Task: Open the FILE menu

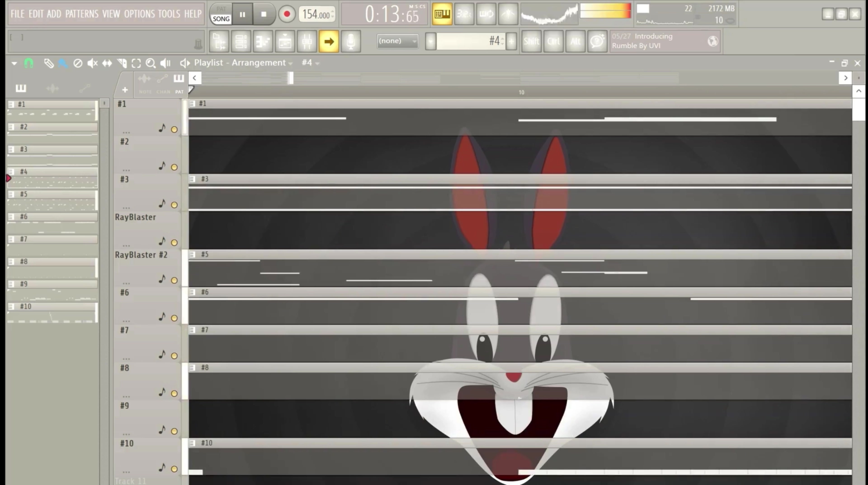Action: coord(17,14)
